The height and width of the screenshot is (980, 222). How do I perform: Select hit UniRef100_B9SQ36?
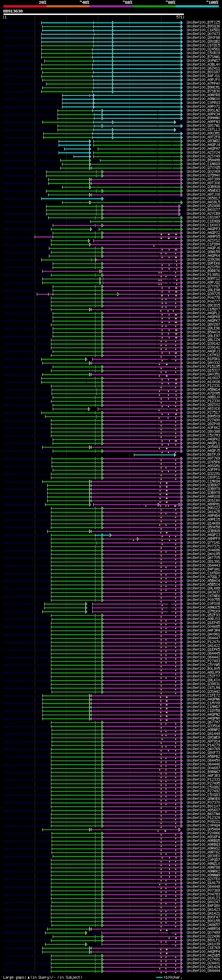tap(203, 26)
